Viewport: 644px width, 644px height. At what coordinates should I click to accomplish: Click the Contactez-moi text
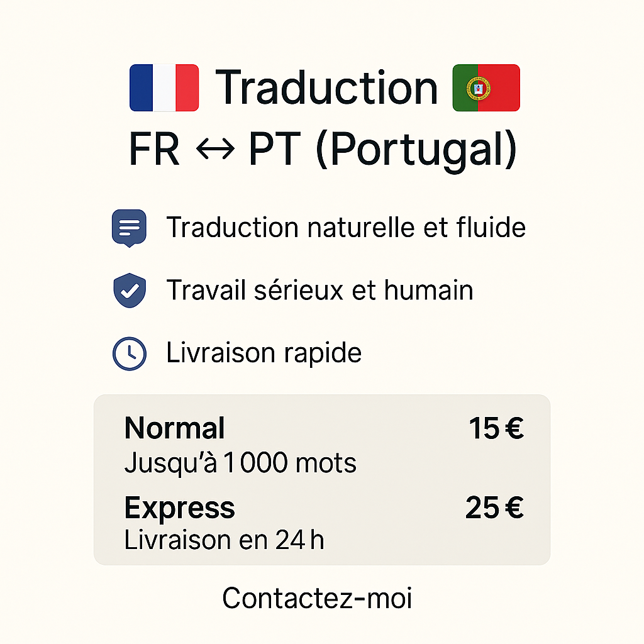pos(317,597)
